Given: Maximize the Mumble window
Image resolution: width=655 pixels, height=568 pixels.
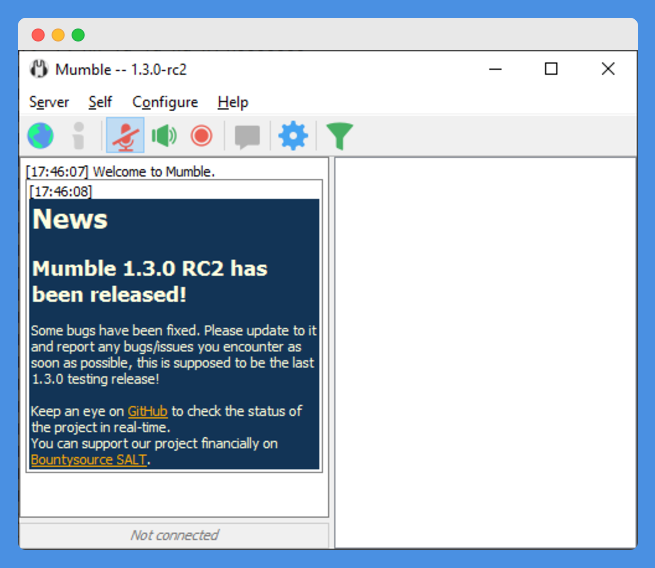Looking at the screenshot, I should point(551,69).
